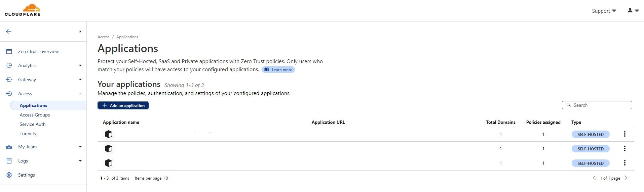The image size is (644, 192).
Task: Expand the Logs menu arrow
Action: [x=80, y=161]
